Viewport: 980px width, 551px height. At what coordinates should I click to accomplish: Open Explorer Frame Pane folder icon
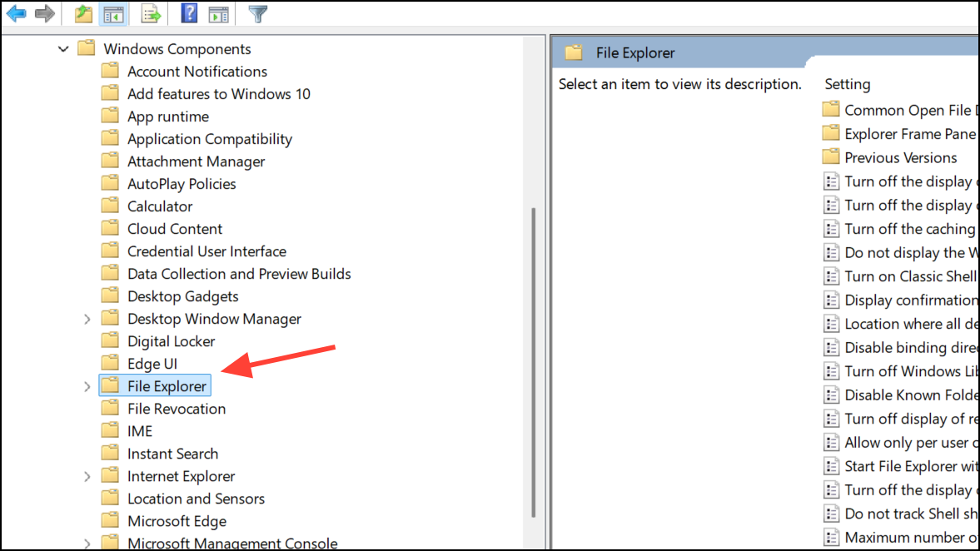click(831, 133)
